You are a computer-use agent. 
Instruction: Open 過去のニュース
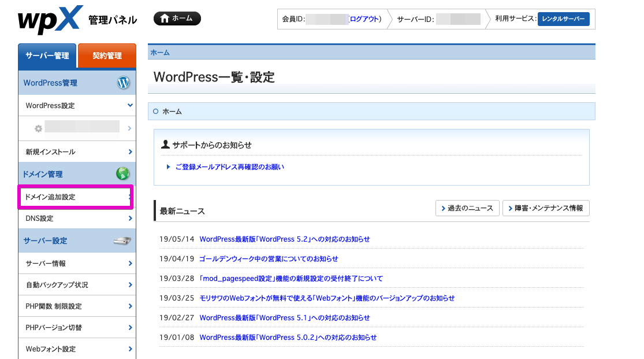[467, 208]
